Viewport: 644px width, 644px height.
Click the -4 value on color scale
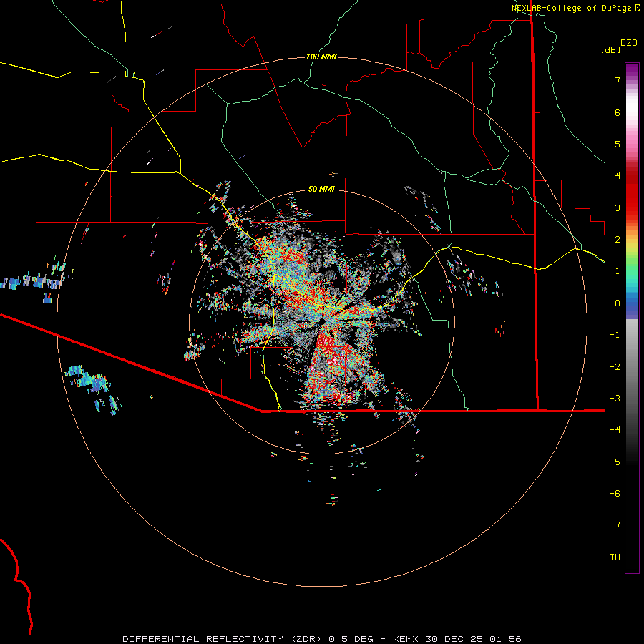(615, 430)
